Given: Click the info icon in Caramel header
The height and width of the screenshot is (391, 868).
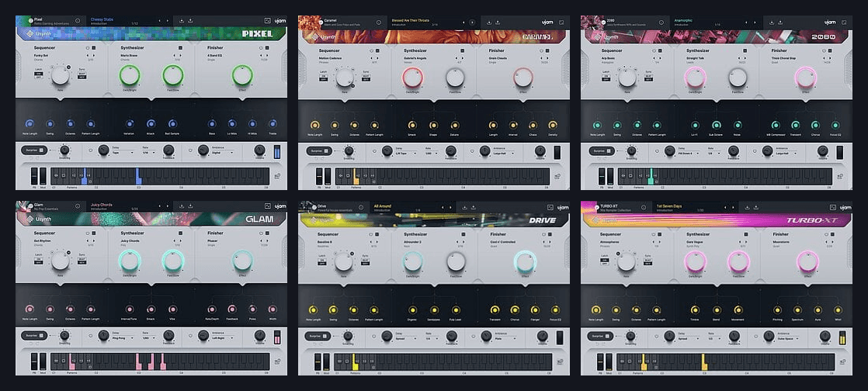Looking at the screenshot, I should point(379,22).
